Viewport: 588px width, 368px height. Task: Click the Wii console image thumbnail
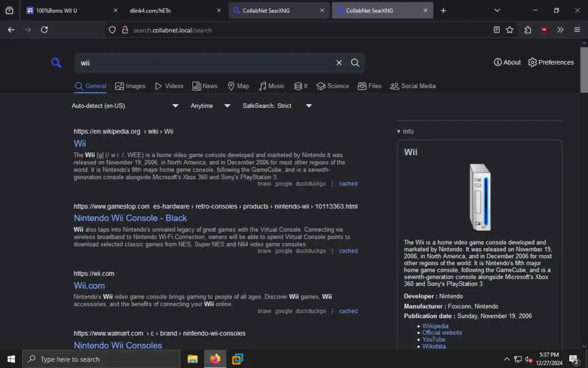(x=480, y=197)
